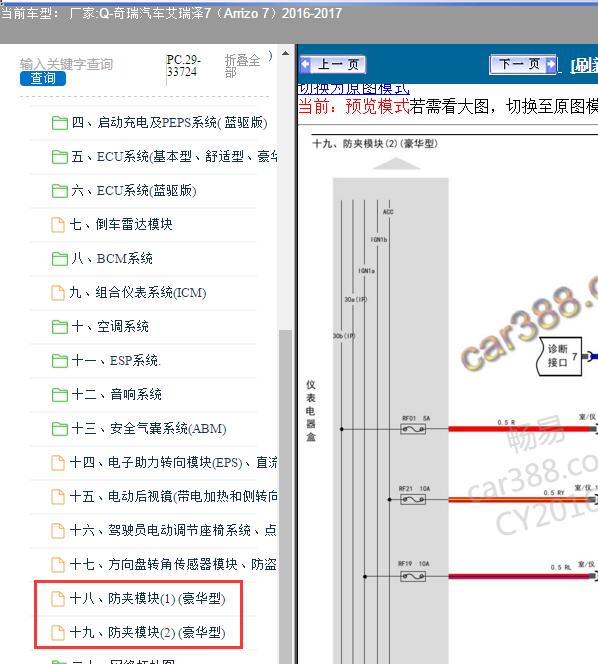Expand 六、ECU系统(蓝驱版) tree item
Image resolution: width=598 pixels, height=664 pixels.
(134, 191)
